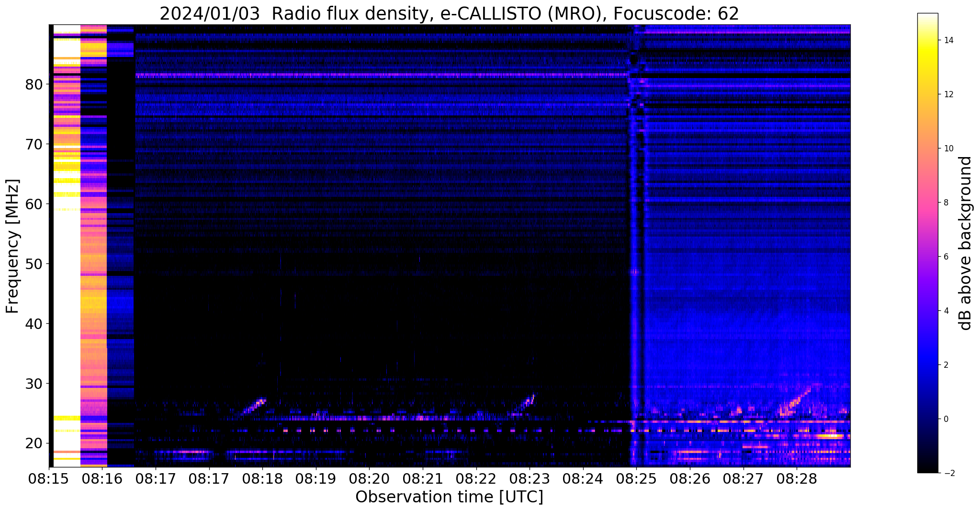
Task: Click the 'Observation time [UTC]' x-axis label
Action: [x=449, y=497]
